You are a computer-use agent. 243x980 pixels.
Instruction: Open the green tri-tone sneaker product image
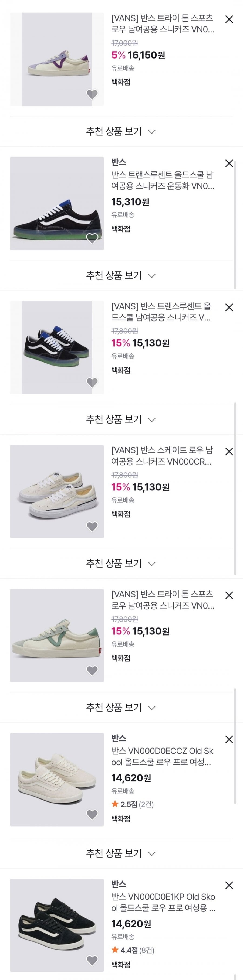pos(57,635)
